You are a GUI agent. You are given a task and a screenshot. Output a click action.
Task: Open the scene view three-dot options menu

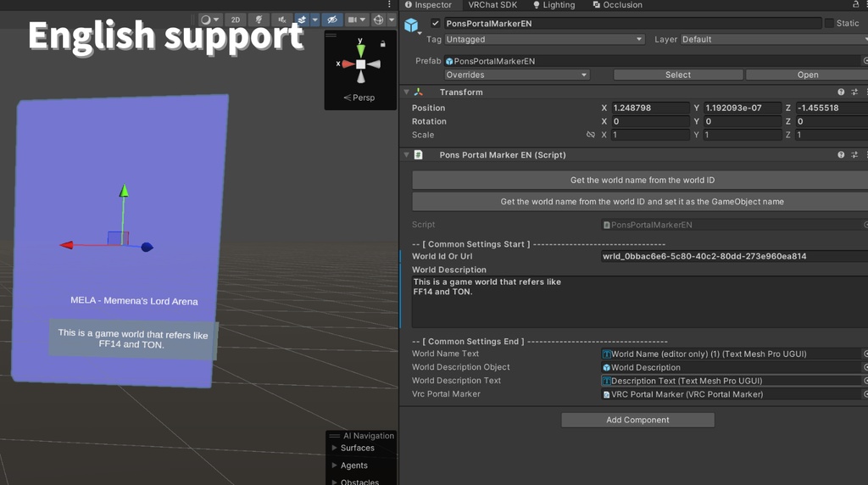tap(390, 4)
